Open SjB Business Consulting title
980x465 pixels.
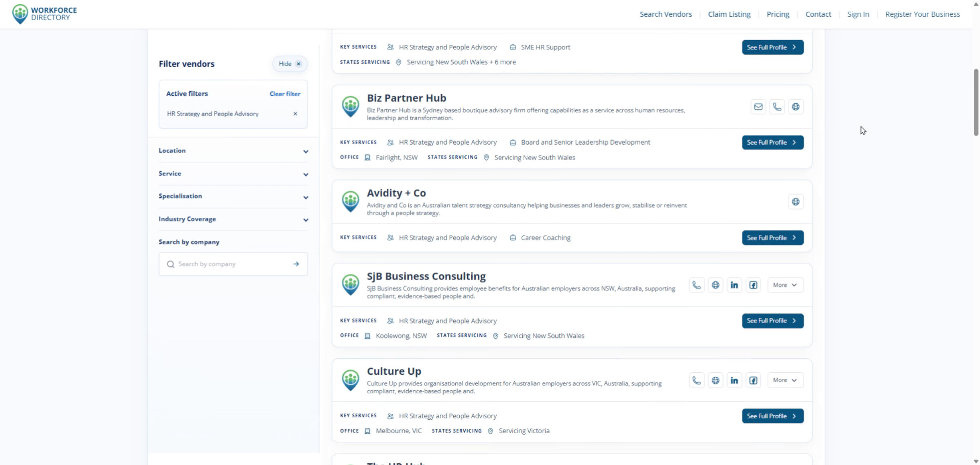click(x=426, y=276)
